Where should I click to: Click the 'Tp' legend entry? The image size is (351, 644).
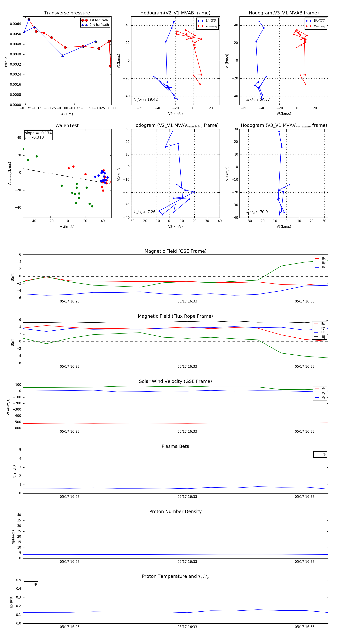(x=31, y=584)
